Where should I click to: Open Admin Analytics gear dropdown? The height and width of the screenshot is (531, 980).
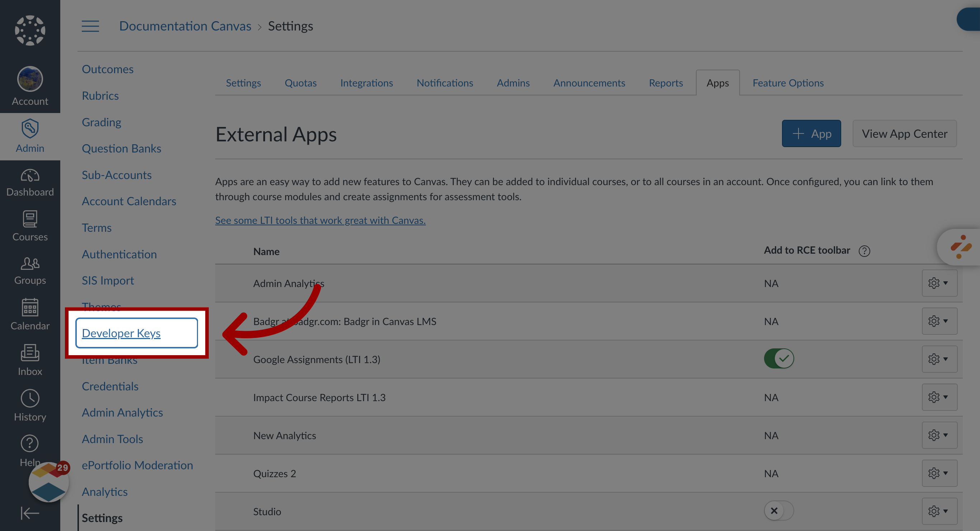pyautogui.click(x=939, y=283)
